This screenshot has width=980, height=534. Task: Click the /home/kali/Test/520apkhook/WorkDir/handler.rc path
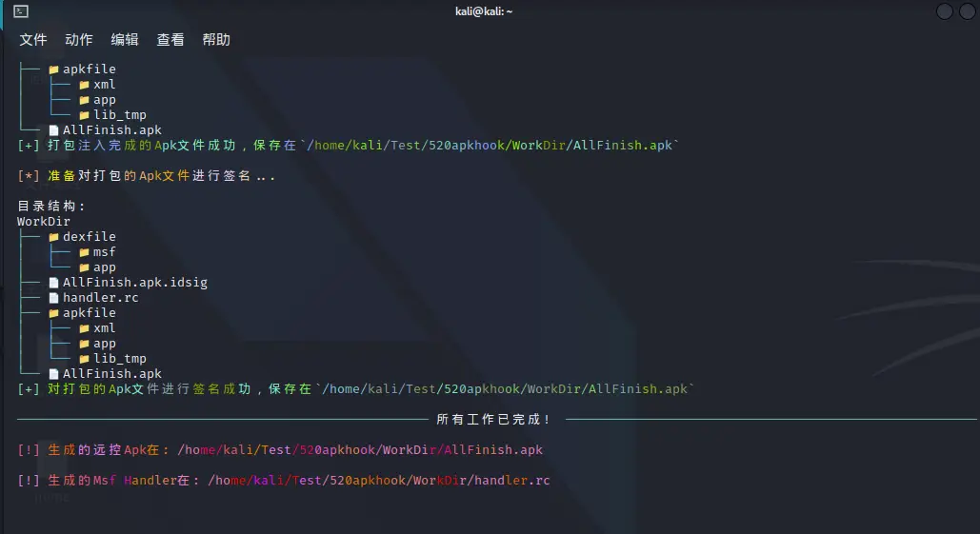click(x=379, y=481)
